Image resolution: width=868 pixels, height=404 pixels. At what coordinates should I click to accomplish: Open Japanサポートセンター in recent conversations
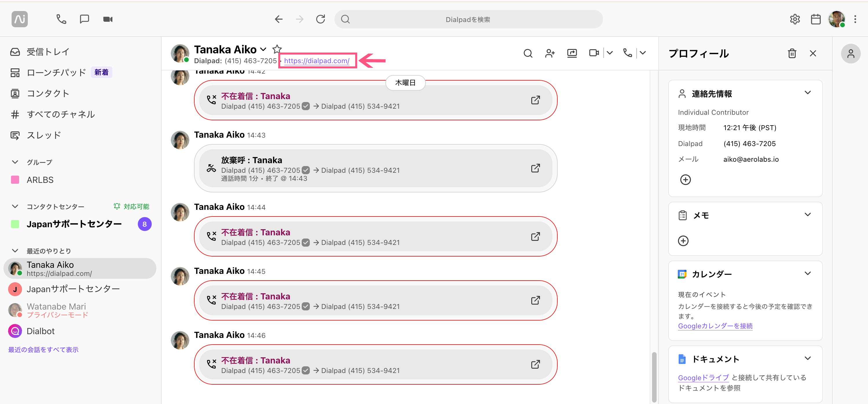[80, 289]
